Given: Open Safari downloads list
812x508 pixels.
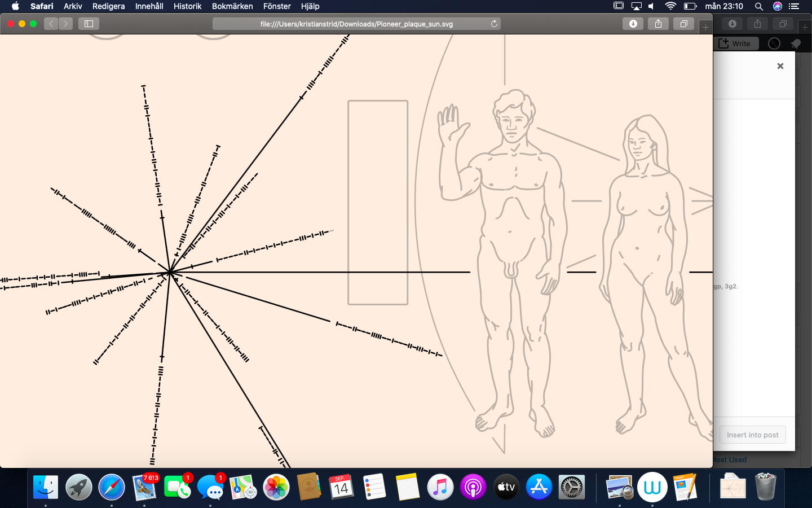Looking at the screenshot, I should 633,24.
